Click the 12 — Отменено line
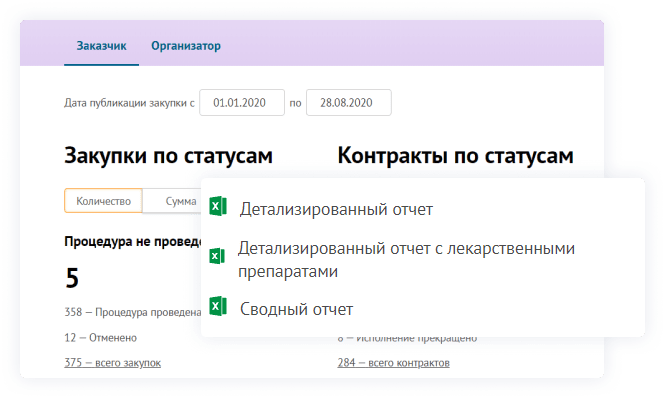The width and height of the screenshot is (665, 398). pos(101,338)
